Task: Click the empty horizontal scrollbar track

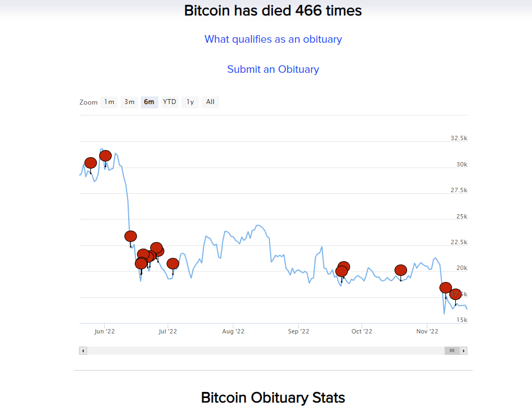Action: coord(266,350)
